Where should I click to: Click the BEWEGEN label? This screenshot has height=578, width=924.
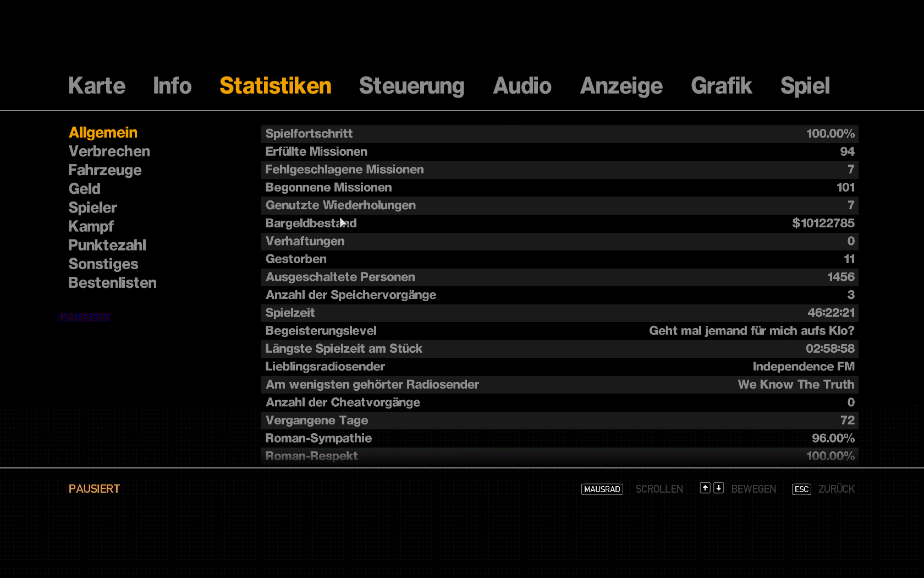click(754, 489)
